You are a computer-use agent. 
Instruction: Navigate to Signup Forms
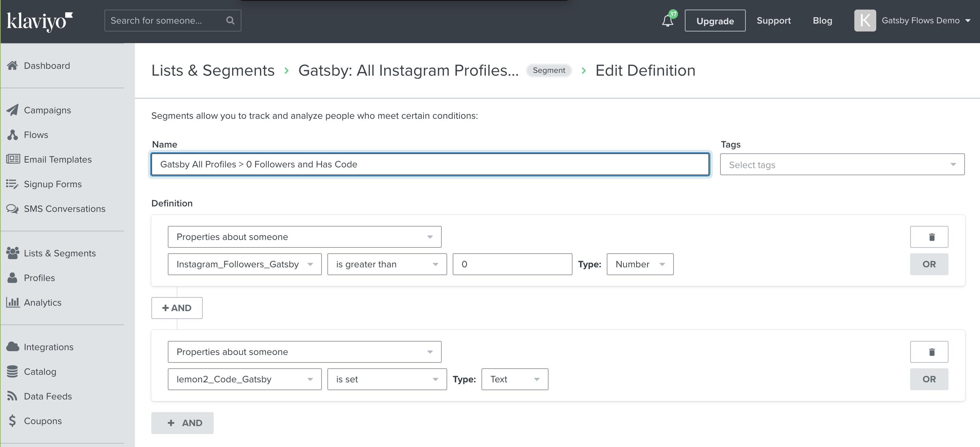click(52, 184)
